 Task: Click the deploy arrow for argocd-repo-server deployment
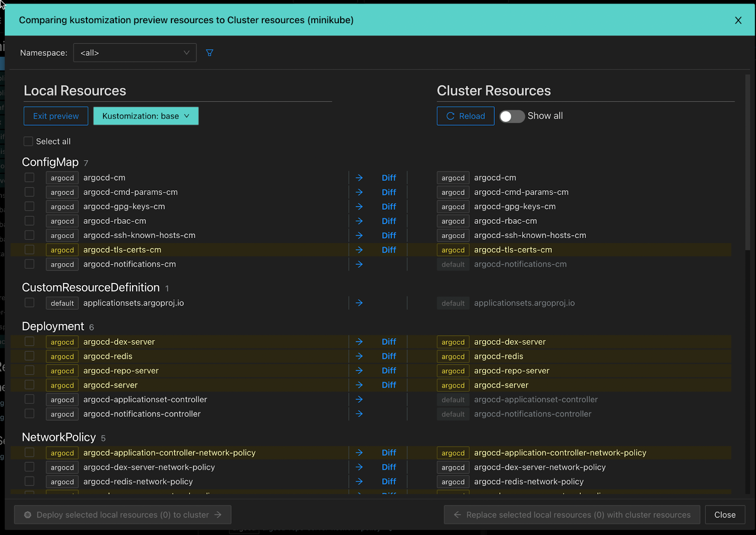359,371
